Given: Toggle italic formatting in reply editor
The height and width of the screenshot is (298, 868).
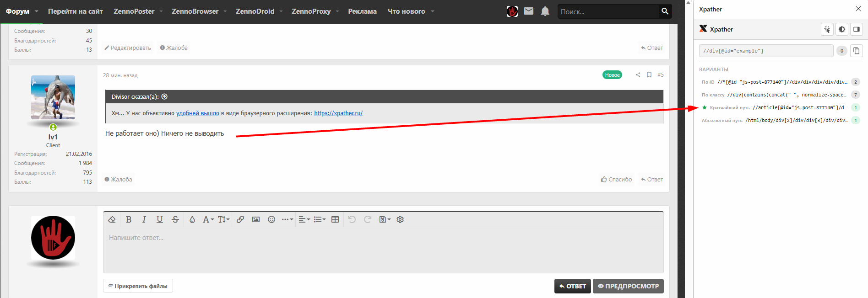Looking at the screenshot, I should tap(144, 219).
